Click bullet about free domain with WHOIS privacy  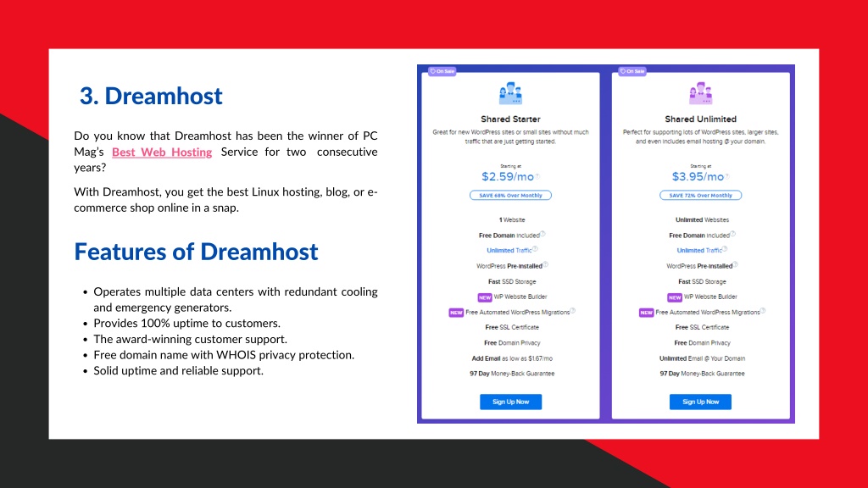click(224, 355)
